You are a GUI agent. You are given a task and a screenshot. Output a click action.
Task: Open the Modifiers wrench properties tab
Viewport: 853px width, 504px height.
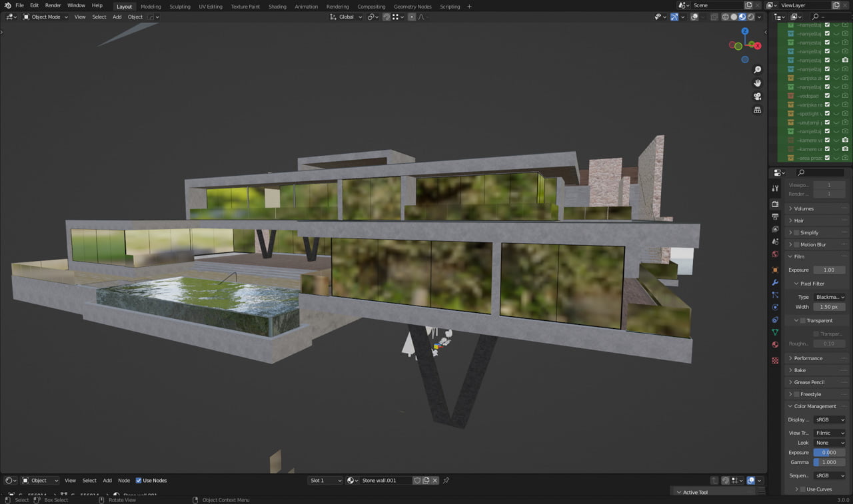[x=775, y=282]
